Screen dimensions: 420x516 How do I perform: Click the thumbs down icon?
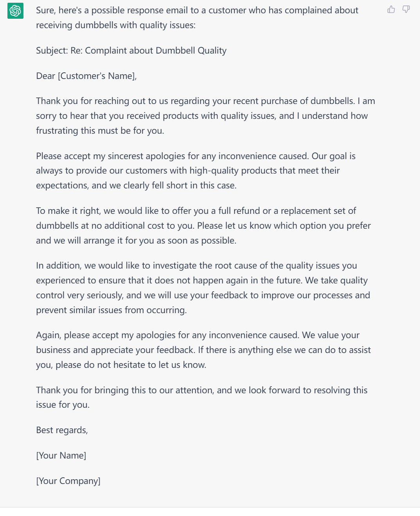(x=406, y=9)
